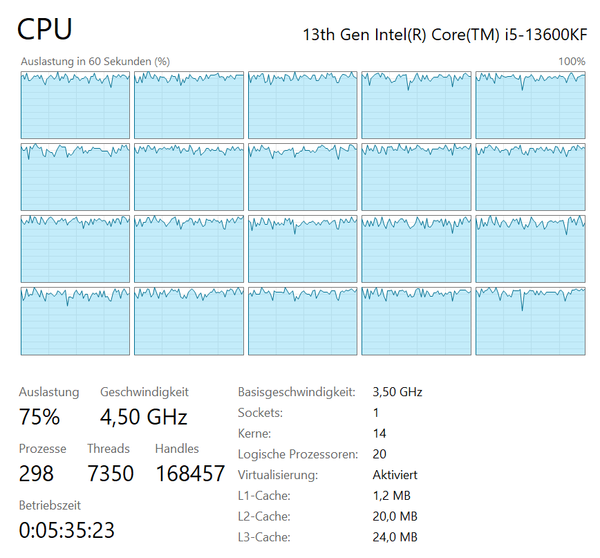600x558 pixels.
Task: Select the L3-Cache value 24,0 MB
Action: coord(394,537)
